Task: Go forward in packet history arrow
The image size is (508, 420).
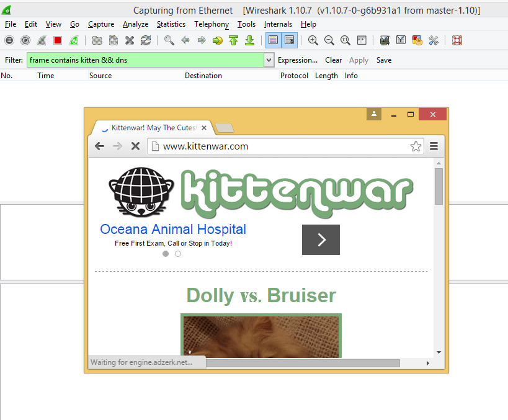Action: pos(202,40)
